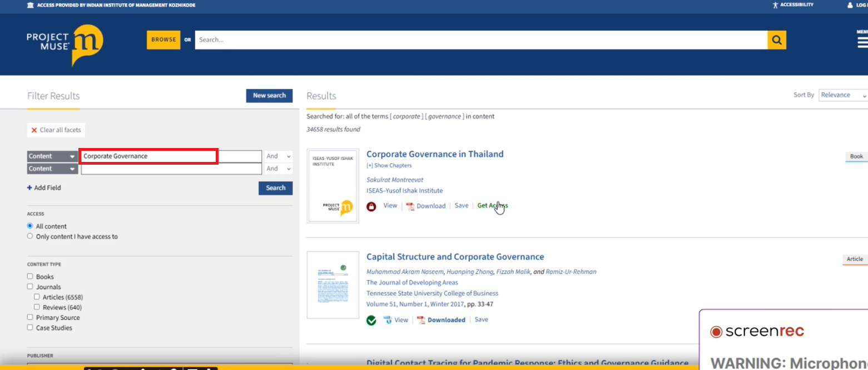868x370 pixels.
Task: Select the 'Only content I have access to' radio
Action: click(x=30, y=236)
